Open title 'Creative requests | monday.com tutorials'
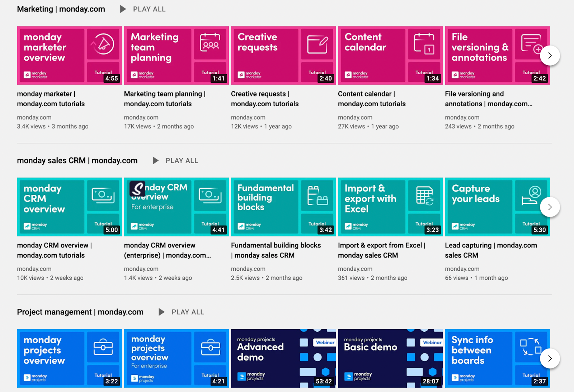Image resolution: width=574 pixels, height=392 pixels. (265, 99)
